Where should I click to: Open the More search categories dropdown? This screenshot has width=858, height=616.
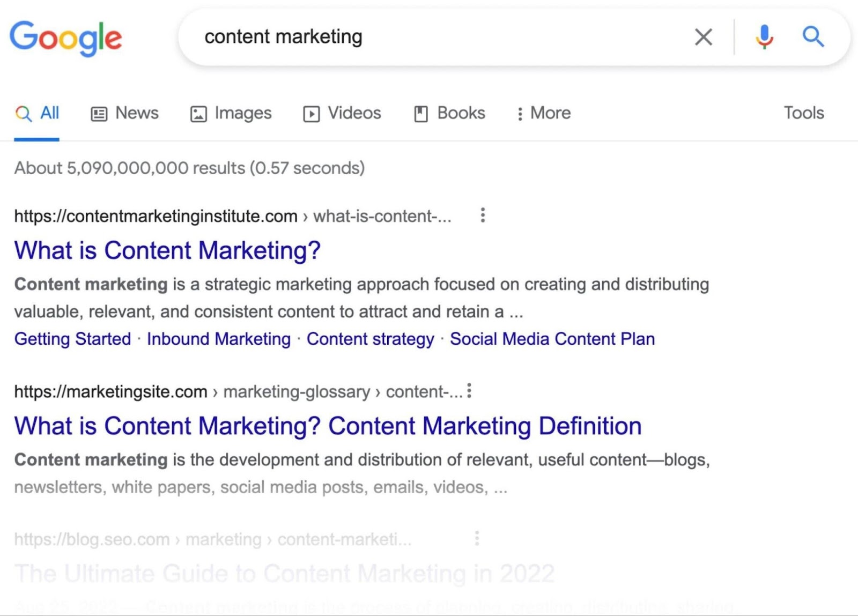click(x=544, y=113)
